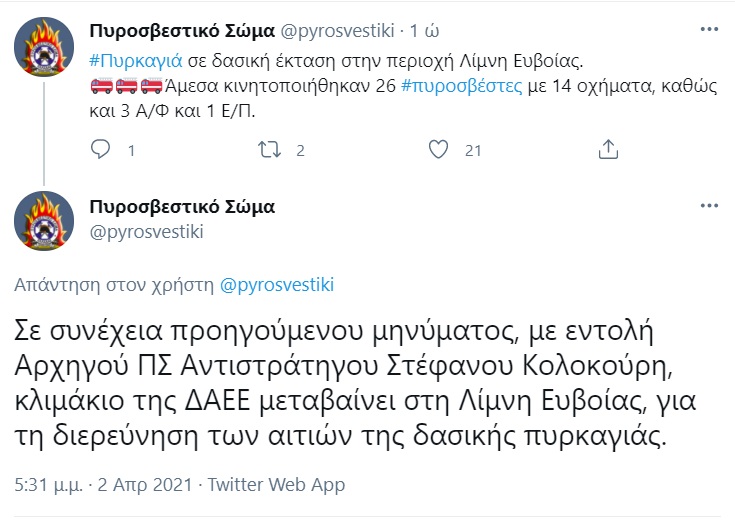This screenshot has height=522, width=735.
Task: Open the #πυροσβέστες hashtag link
Action: click(462, 86)
